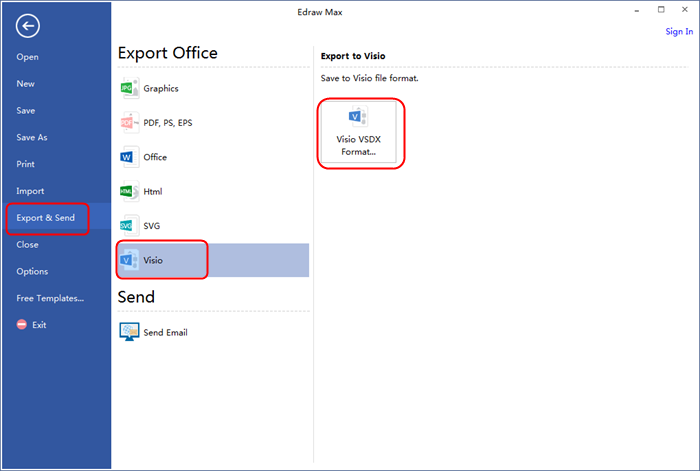This screenshot has width=700, height=471.
Task: Click the Visio VSDX Format button
Action: coord(358,132)
